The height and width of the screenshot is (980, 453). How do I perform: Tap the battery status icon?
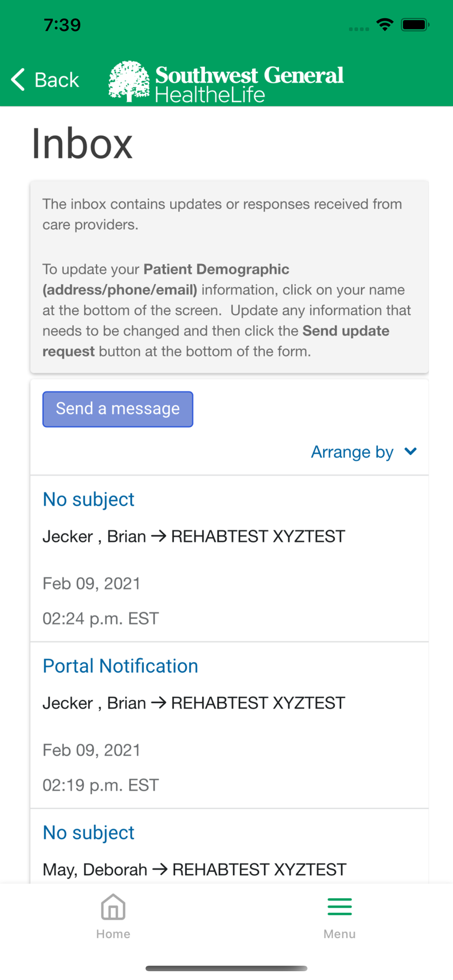(415, 24)
